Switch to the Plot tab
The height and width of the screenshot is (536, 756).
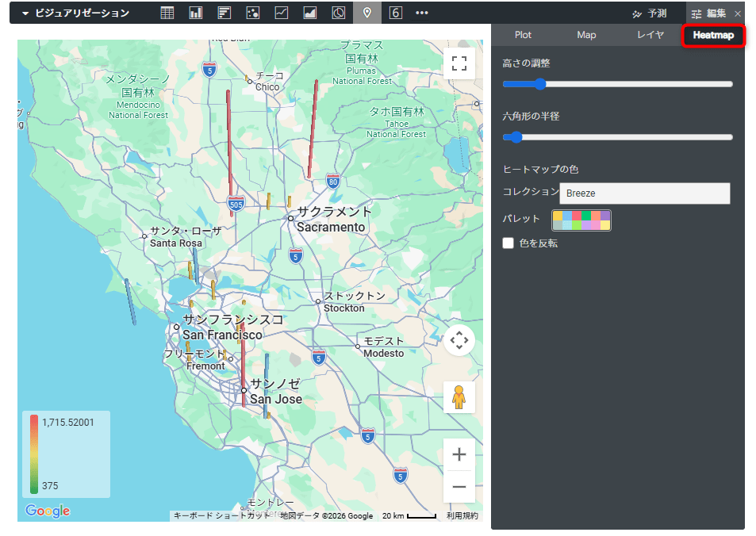coord(523,35)
